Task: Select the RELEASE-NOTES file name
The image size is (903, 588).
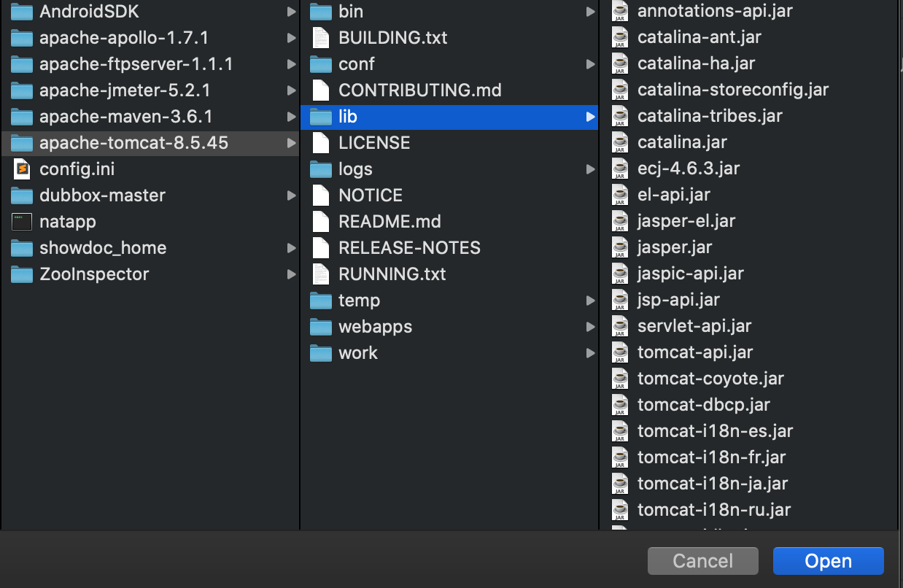Action: tap(409, 248)
